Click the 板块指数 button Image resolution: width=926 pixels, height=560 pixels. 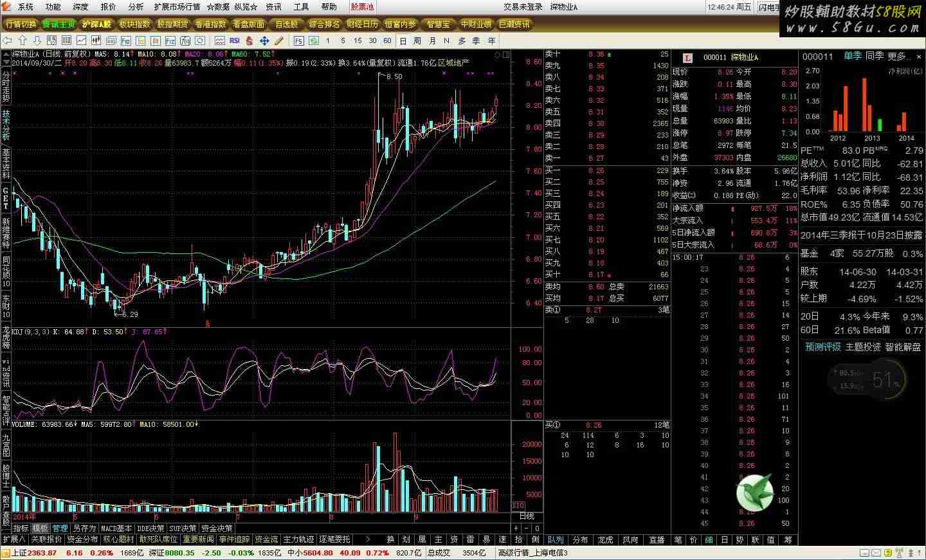pos(134,24)
